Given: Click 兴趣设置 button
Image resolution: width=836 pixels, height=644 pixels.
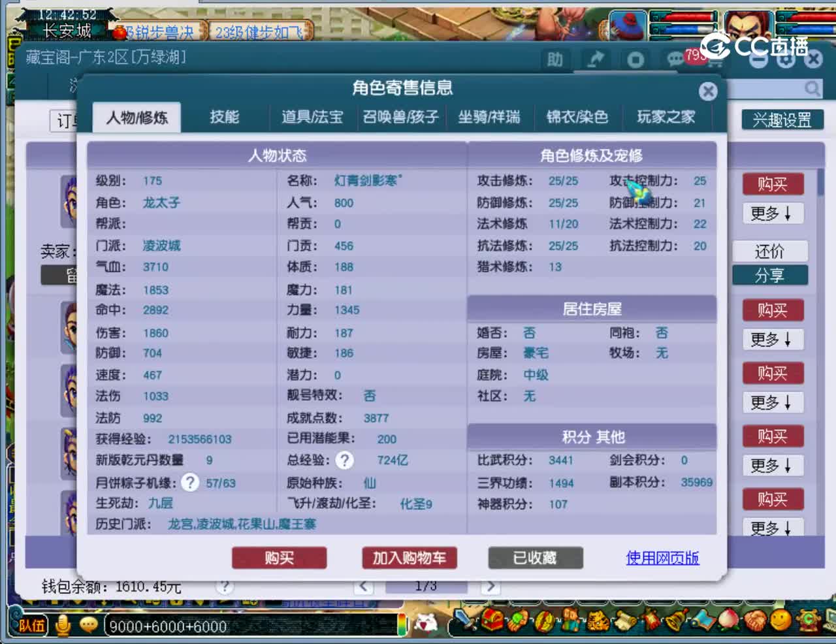Looking at the screenshot, I should (x=782, y=120).
